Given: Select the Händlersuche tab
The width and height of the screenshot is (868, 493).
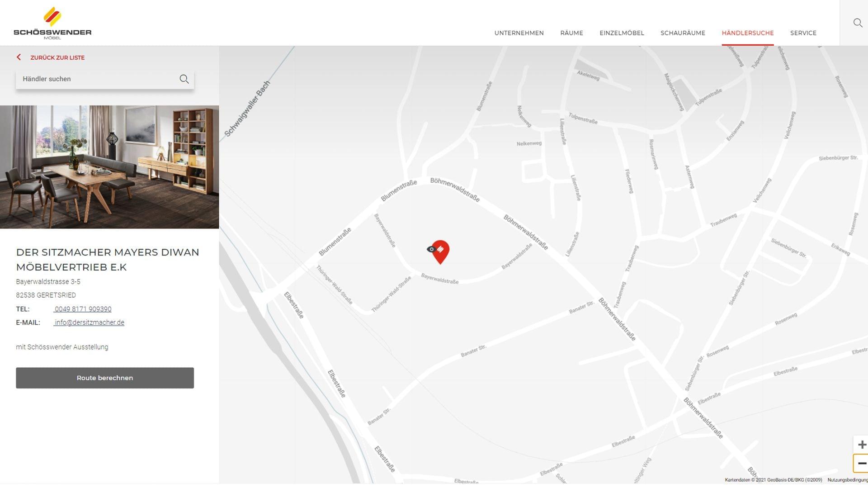Looking at the screenshot, I should pyautogui.click(x=747, y=33).
